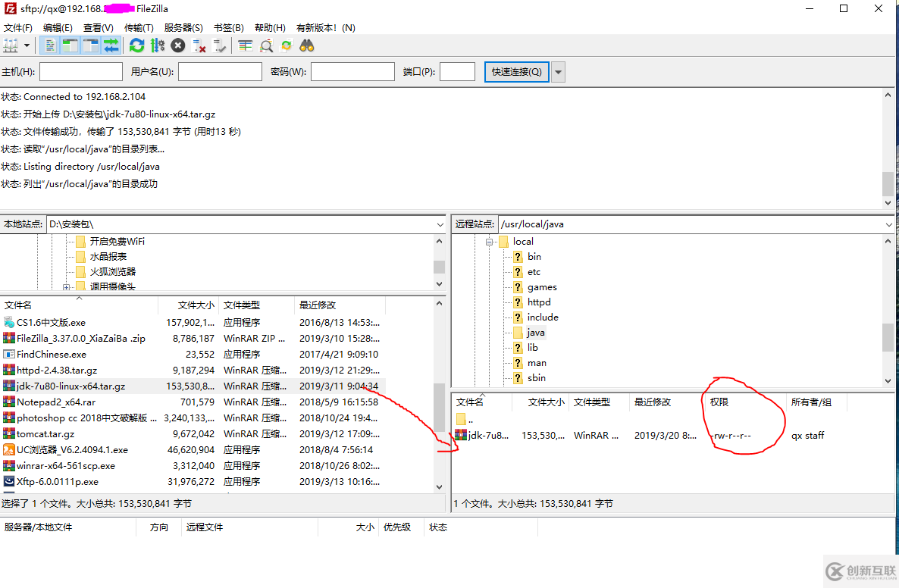Cancel the current operation via toolbar
The width and height of the screenshot is (899, 588).
pos(178,45)
